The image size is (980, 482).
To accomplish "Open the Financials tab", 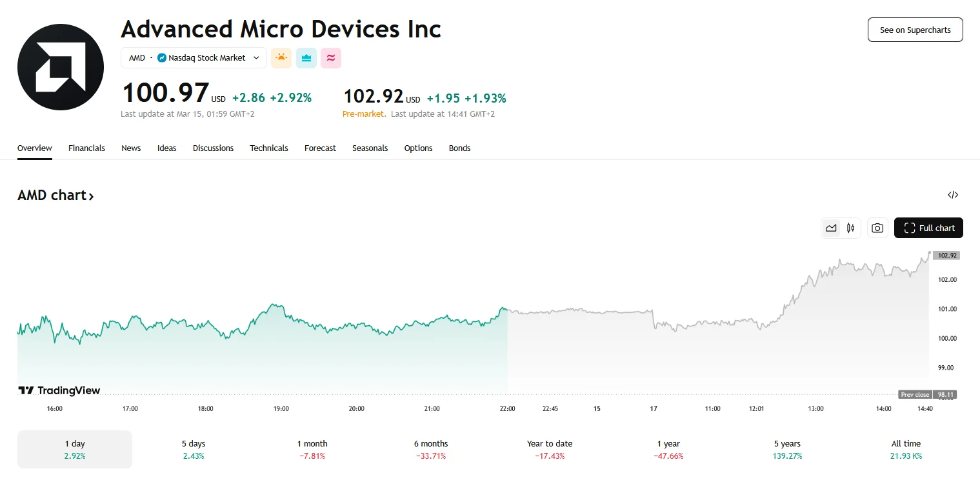I will [86, 148].
